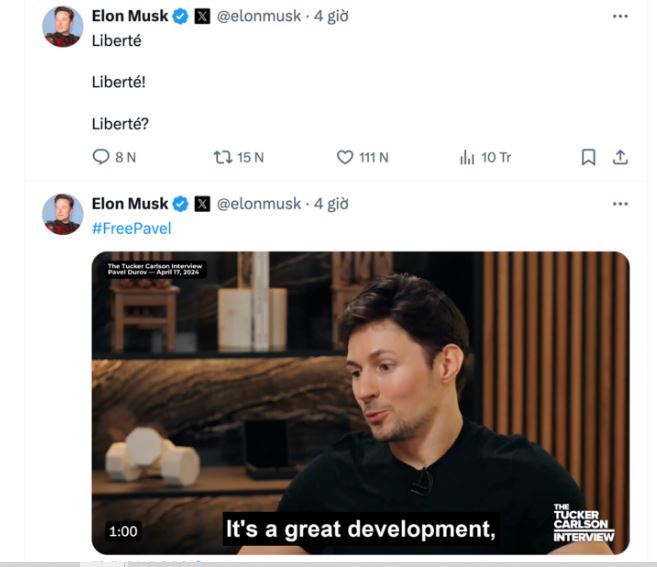Viewport: 657px width, 567px height.
Task: Open @elonmusk handle on first tweet
Action: click(259, 16)
